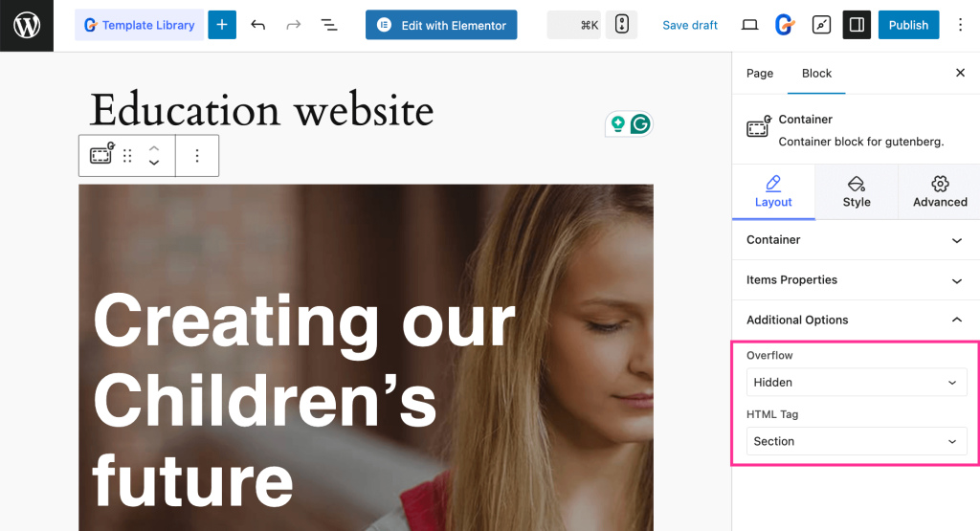980x531 pixels.
Task: Click the green lightbulb suggestion icon
Action: [618, 123]
